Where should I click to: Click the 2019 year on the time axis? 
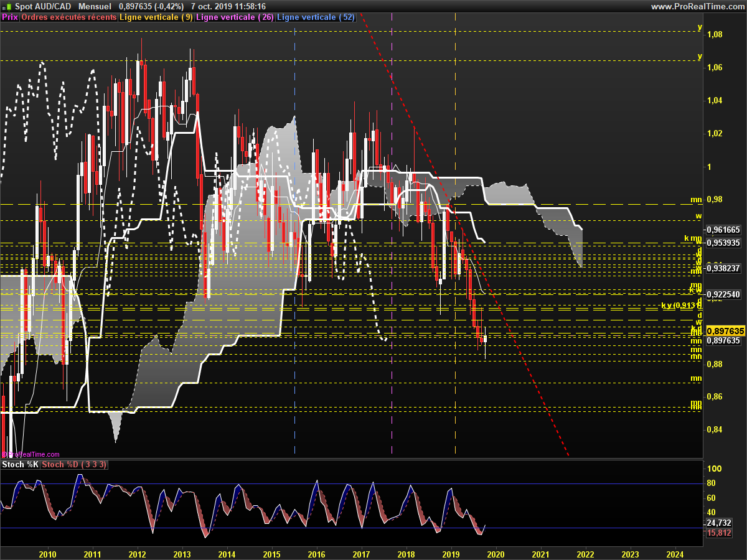[451, 554]
